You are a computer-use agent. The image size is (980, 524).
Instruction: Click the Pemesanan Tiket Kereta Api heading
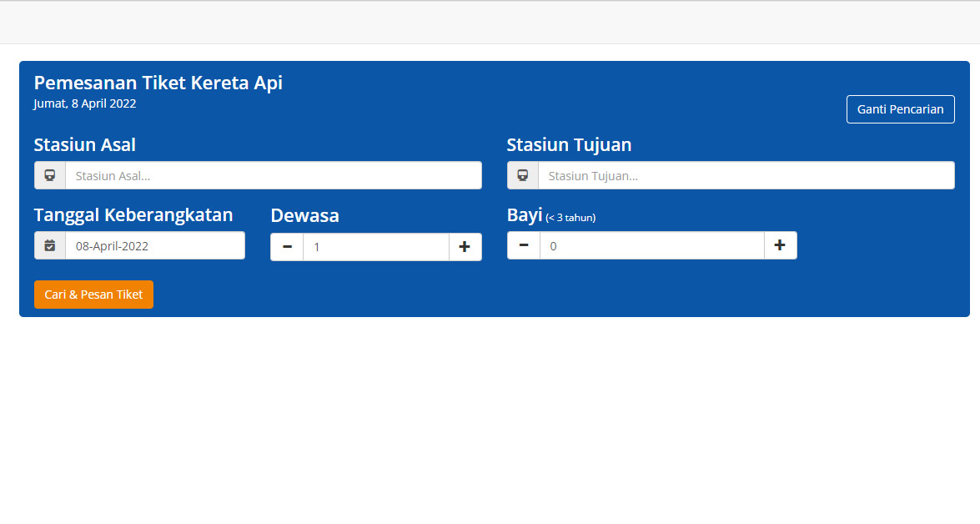coord(158,83)
